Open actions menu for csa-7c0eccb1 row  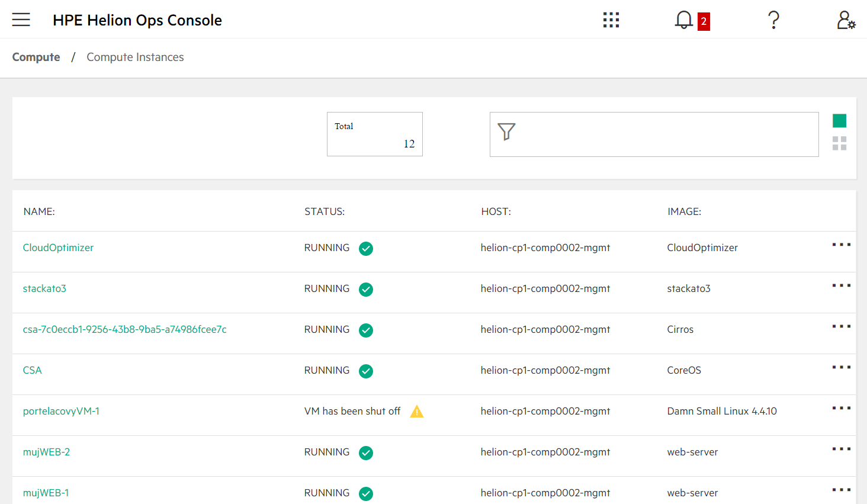841,326
